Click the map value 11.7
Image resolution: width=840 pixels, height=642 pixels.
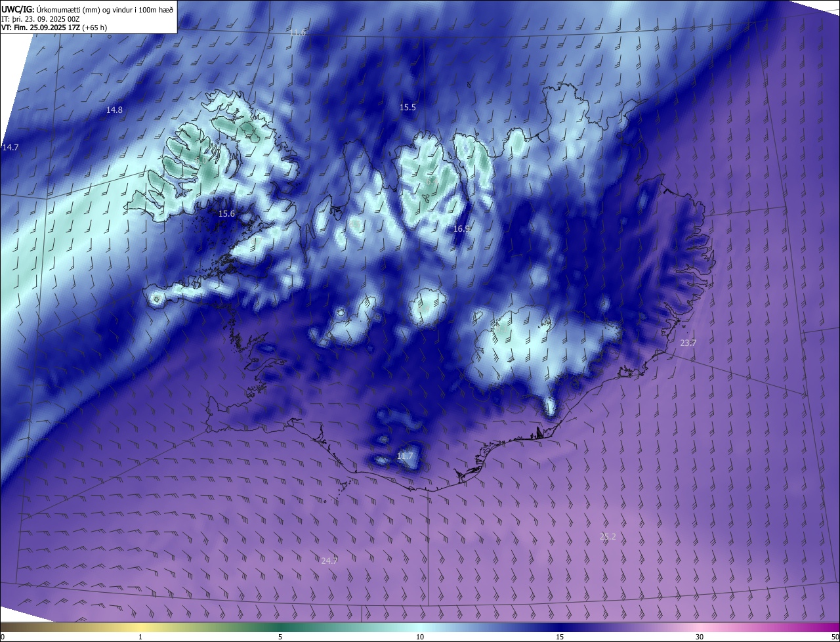coord(405,456)
